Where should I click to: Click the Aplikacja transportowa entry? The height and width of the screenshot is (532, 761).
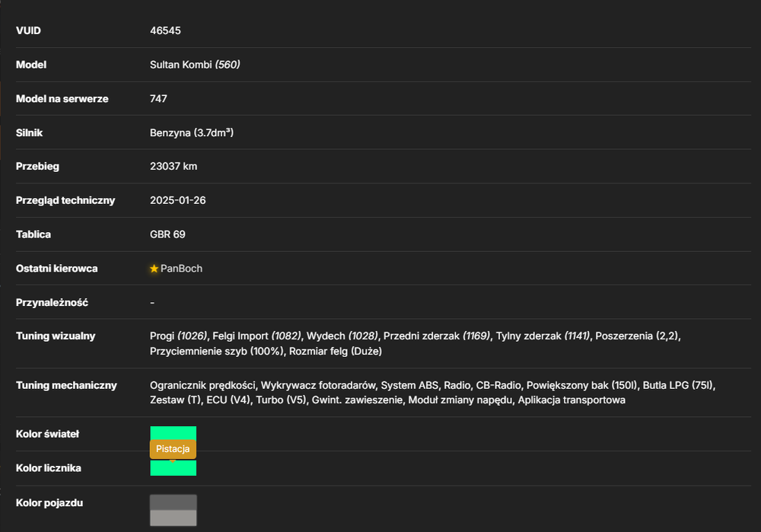[572, 400]
